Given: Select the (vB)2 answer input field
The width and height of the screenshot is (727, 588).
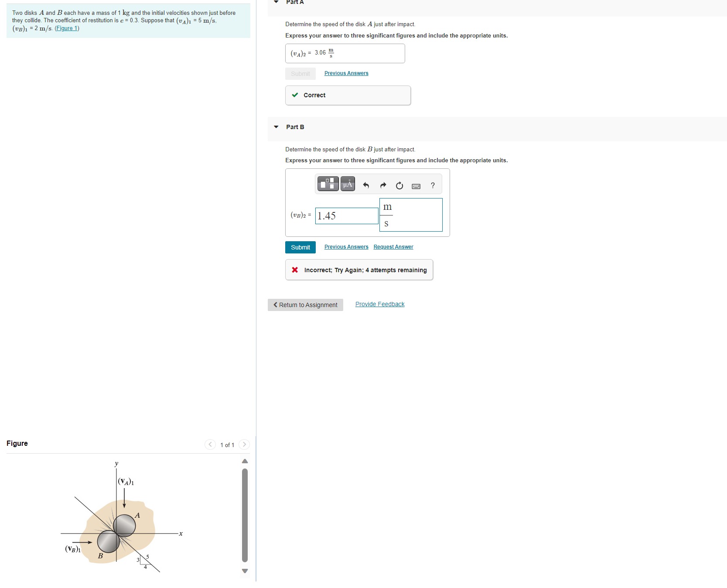Looking at the screenshot, I should click(x=346, y=215).
